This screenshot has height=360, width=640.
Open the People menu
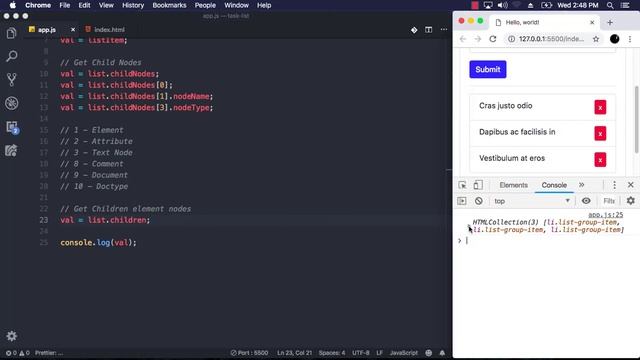(x=205, y=5)
